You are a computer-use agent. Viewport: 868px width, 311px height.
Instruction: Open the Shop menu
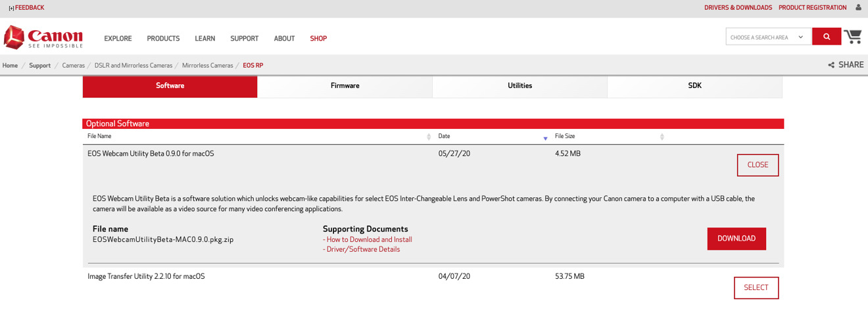[x=318, y=39]
